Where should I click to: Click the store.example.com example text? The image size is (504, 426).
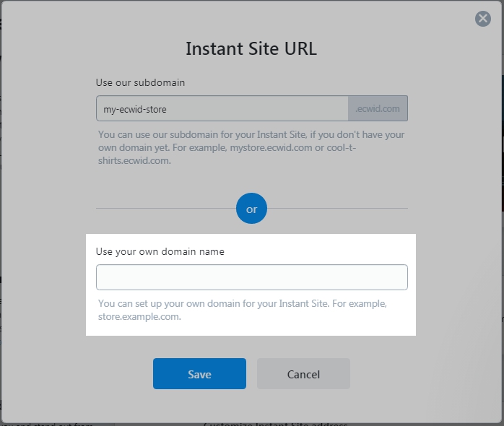[x=139, y=317]
